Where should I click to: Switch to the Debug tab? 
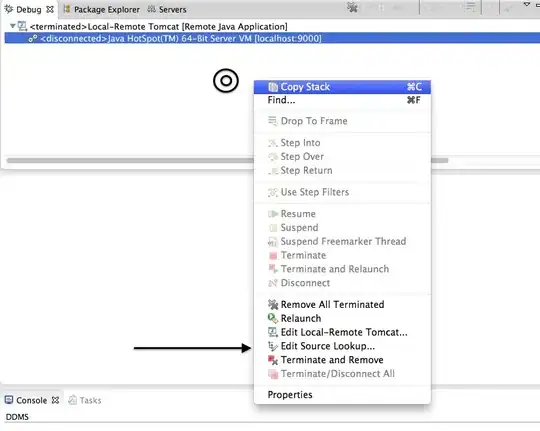click(29, 10)
